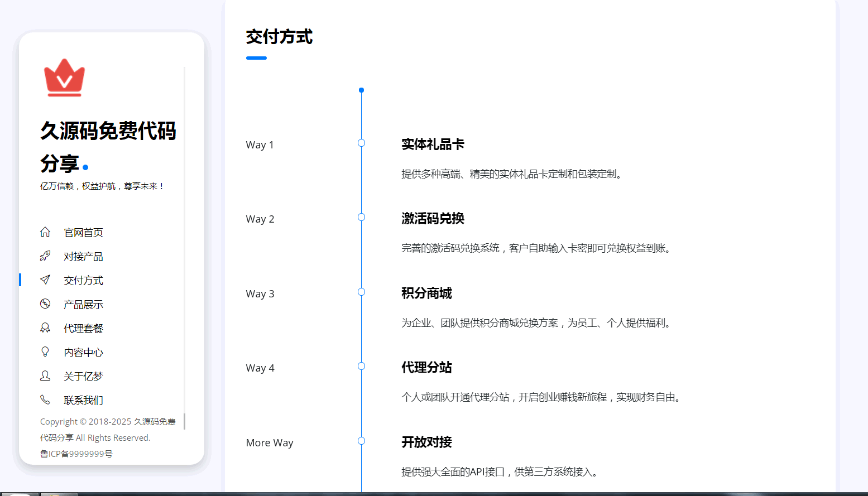The image size is (868, 496).
Task: Click the rocket icon beside 对接产品
Action: (x=45, y=256)
